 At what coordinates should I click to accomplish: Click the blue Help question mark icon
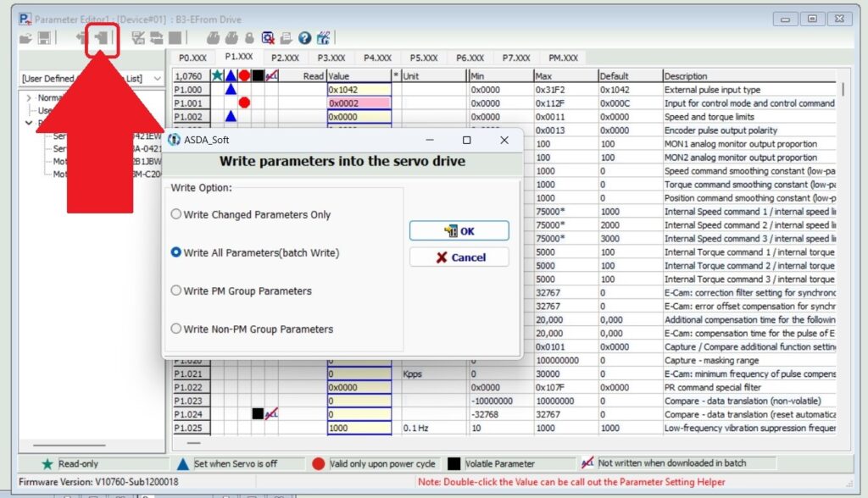pyautogui.click(x=305, y=38)
